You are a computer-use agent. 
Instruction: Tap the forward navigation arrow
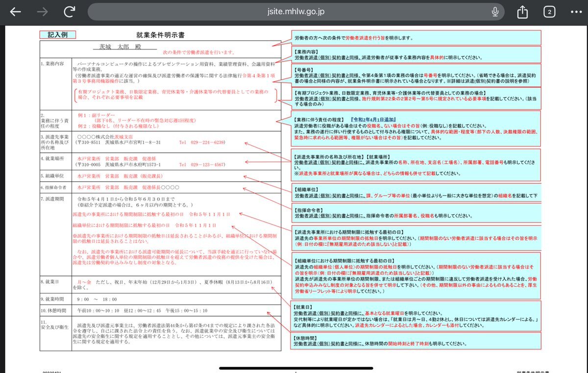[x=43, y=12]
